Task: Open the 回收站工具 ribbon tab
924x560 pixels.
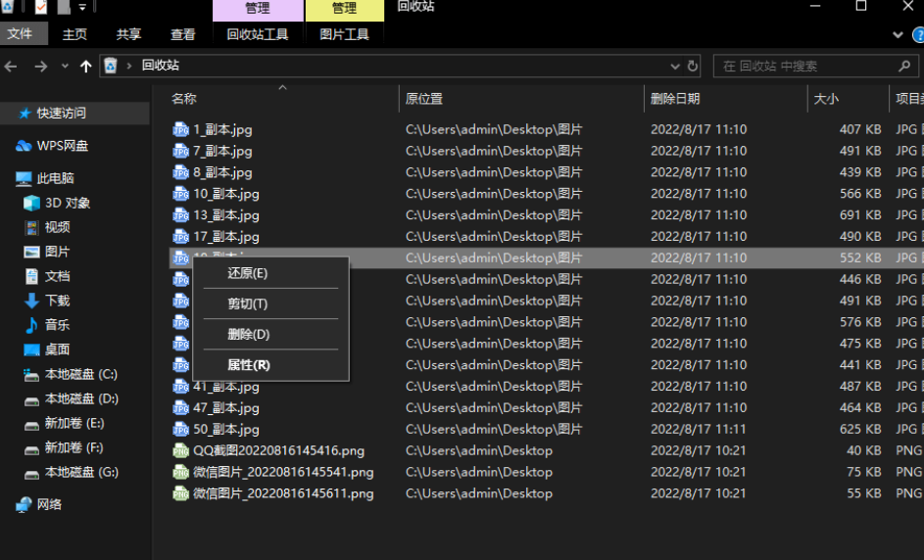Action: point(258,34)
